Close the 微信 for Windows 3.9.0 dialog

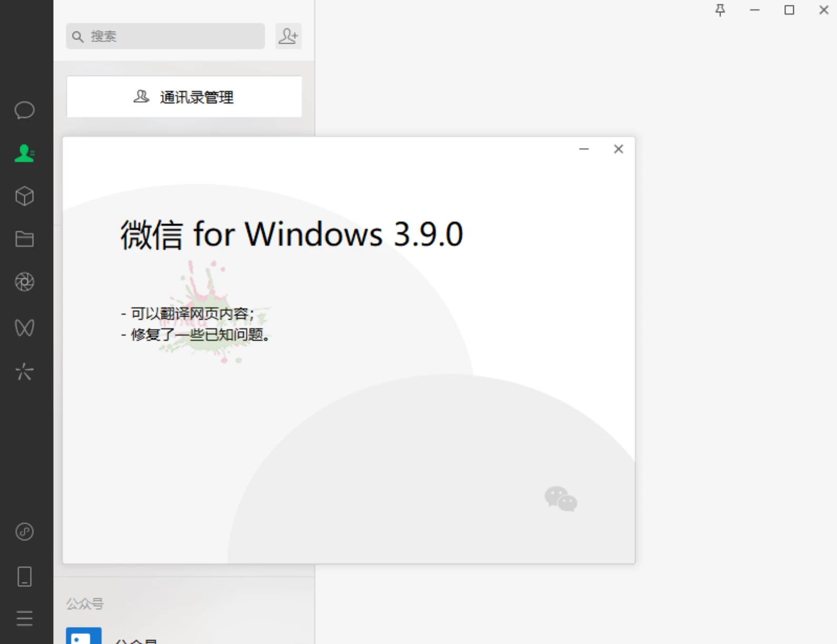click(x=619, y=149)
